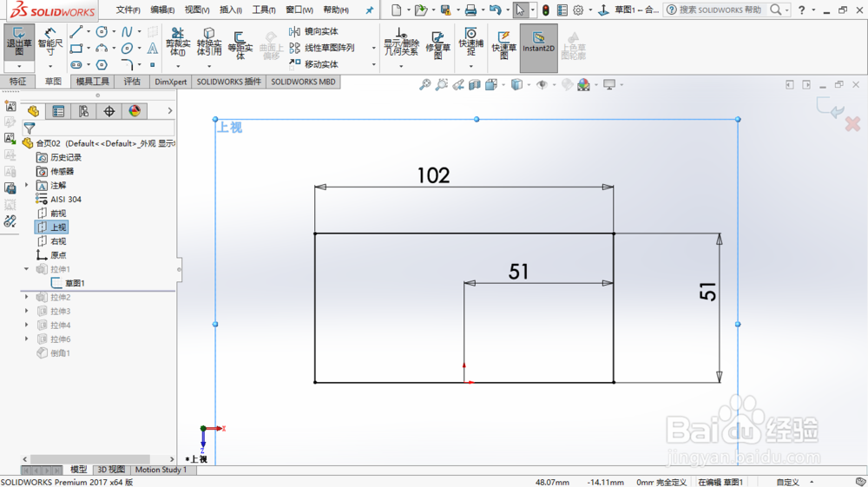Viewport: 868px width, 487px height.
Task: Open the 视图(V) menu
Action: [x=197, y=10]
